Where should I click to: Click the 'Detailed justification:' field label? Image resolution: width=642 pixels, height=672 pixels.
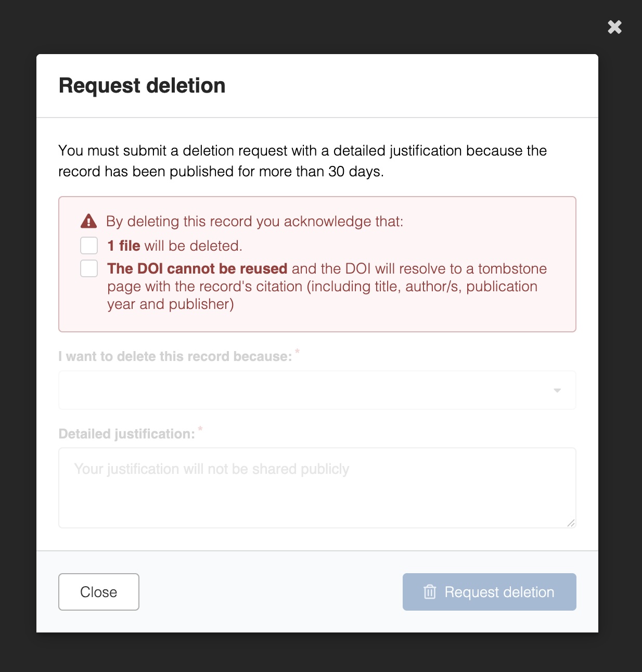pyautogui.click(x=126, y=434)
